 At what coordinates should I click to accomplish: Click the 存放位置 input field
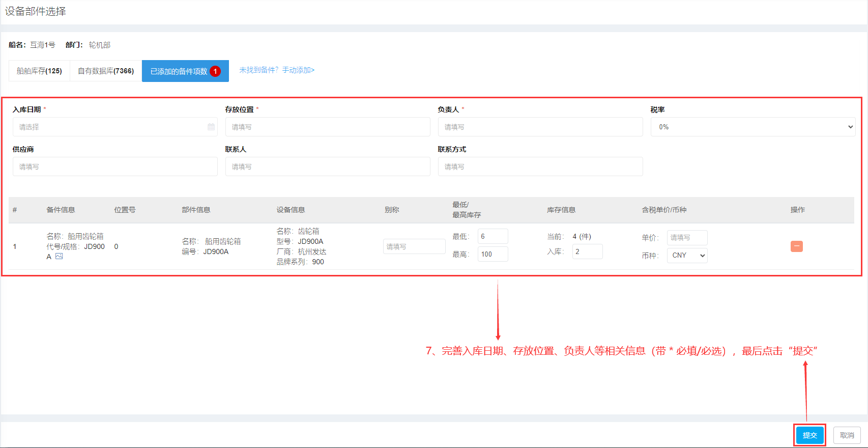point(328,127)
